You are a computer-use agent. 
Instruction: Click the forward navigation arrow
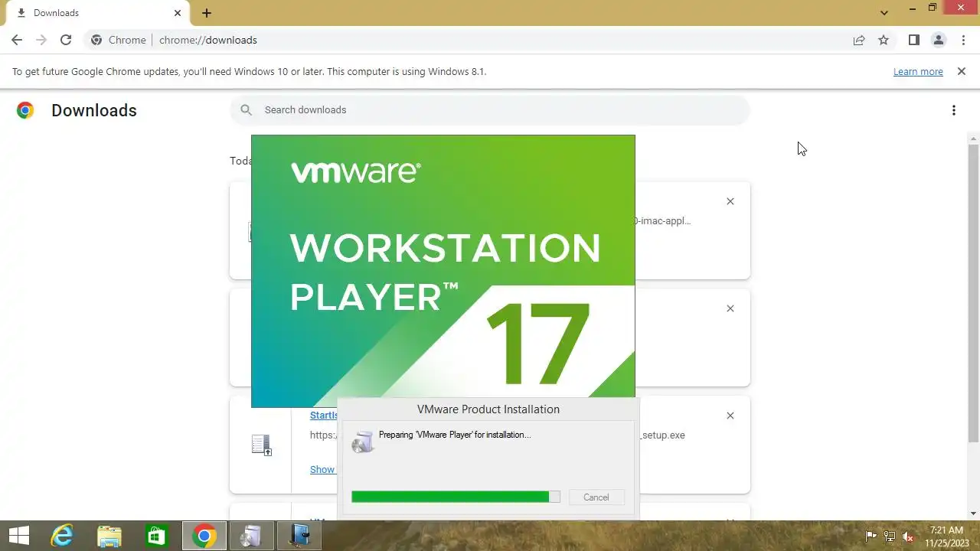41,40
